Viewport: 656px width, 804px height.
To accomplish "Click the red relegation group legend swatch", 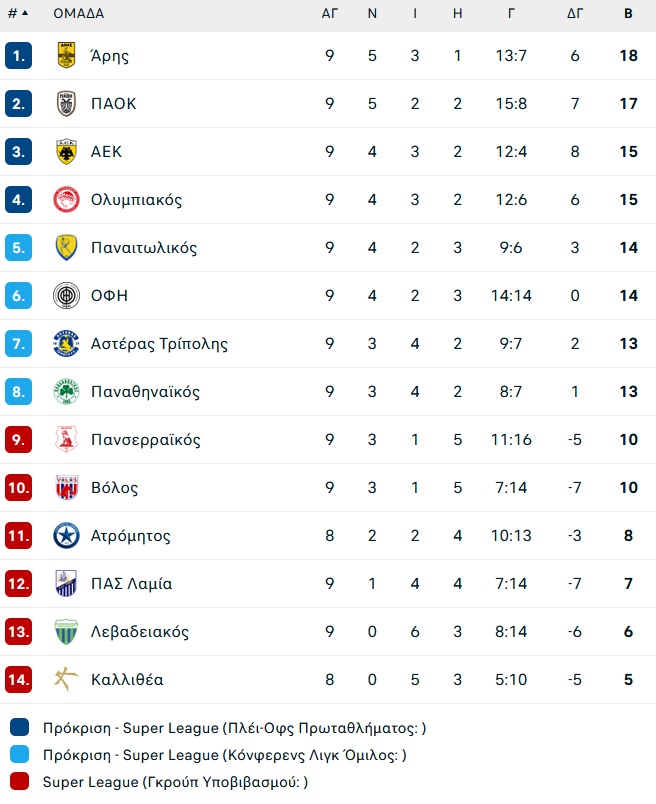I will (x=19, y=781).
